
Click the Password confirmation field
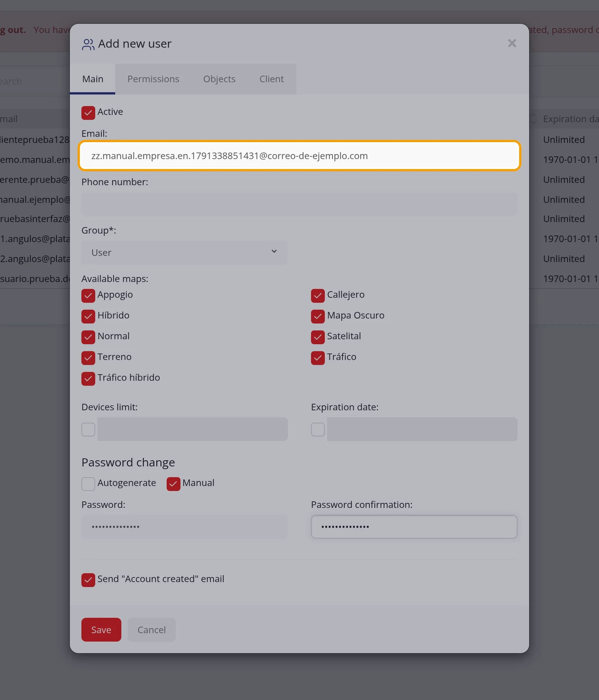click(414, 527)
